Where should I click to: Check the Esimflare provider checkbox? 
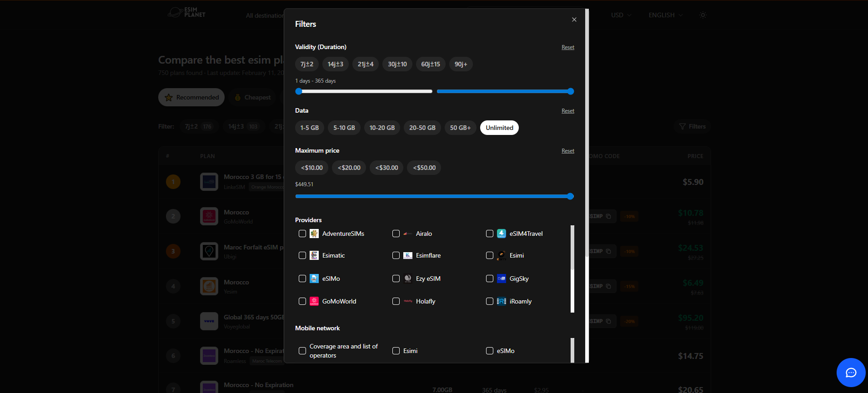(x=396, y=255)
